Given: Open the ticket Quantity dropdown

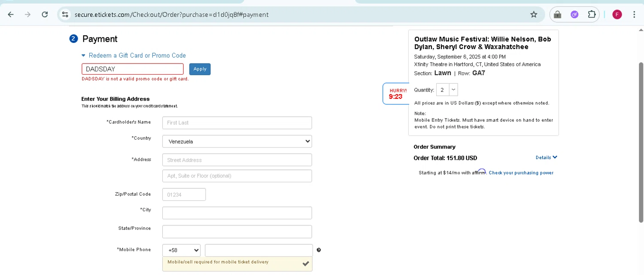Looking at the screenshot, I should coord(447,90).
